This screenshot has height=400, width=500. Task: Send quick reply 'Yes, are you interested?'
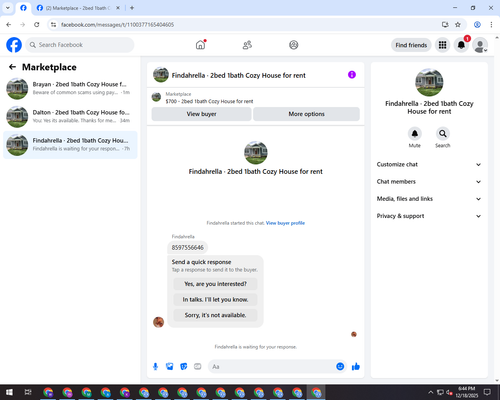(215, 284)
